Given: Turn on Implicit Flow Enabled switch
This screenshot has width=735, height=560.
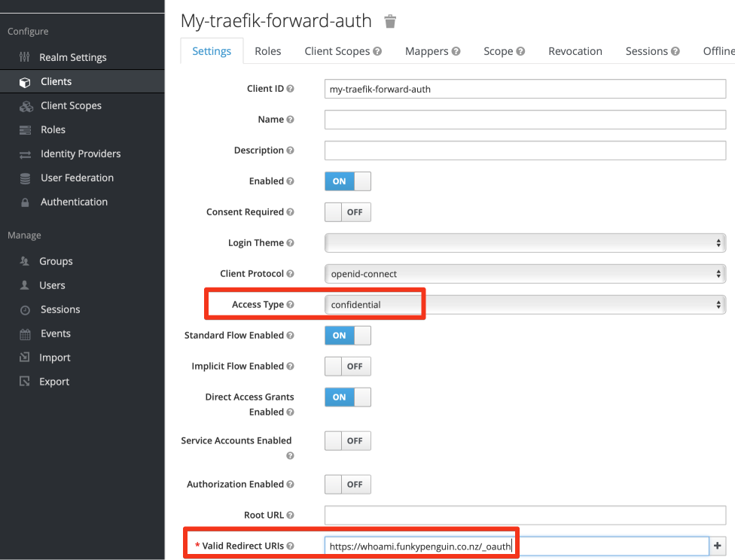Looking at the screenshot, I should click(x=347, y=367).
